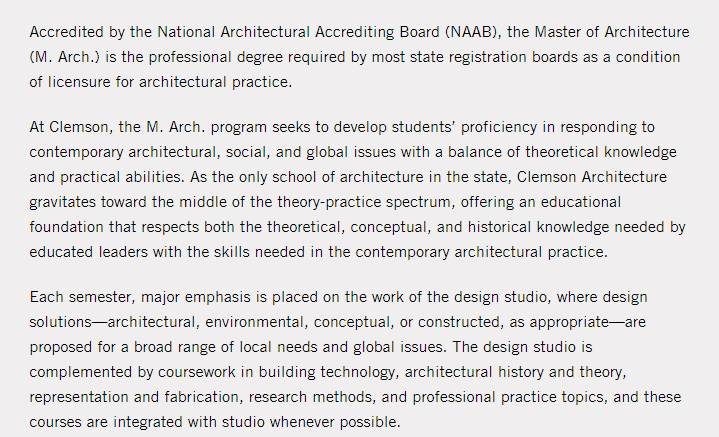The width and height of the screenshot is (719, 437).
Task: Click "Master of Architecture" text in first line
Action: click(x=612, y=32)
